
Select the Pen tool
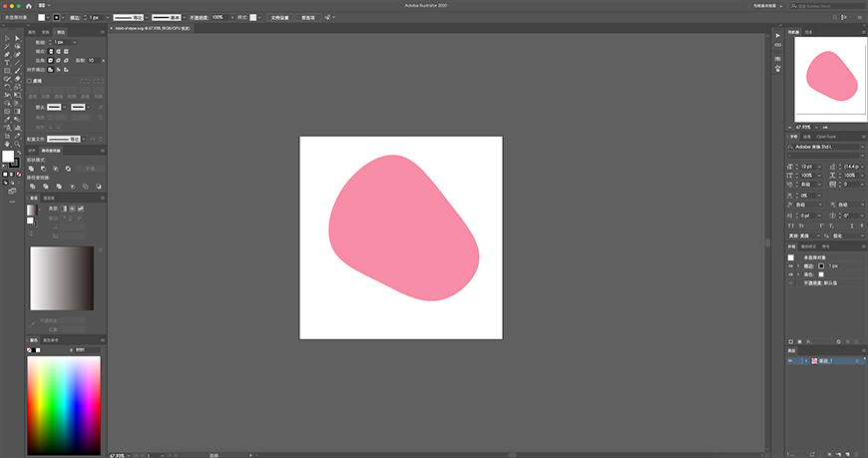coord(7,54)
